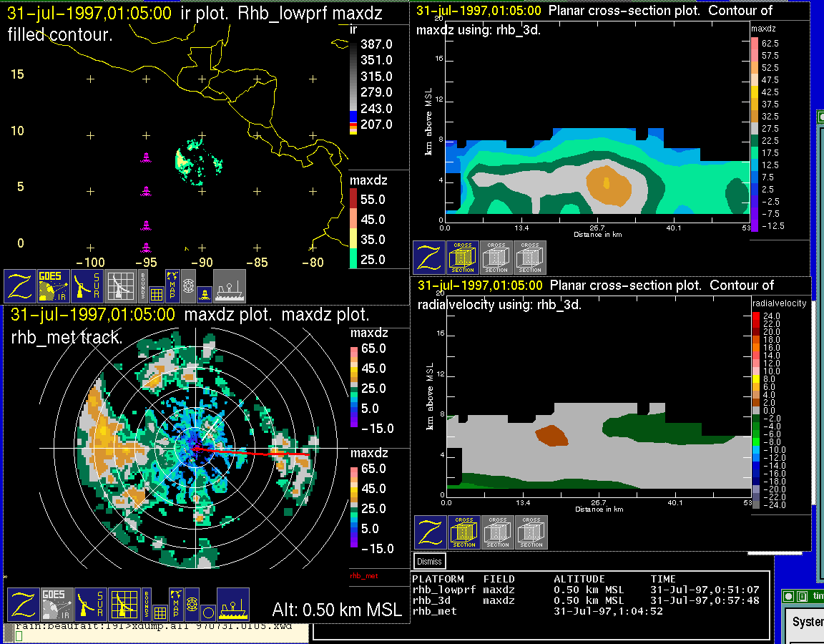This screenshot has height=644, width=824.
Task: Toggle the GOES IR satellite overlay in the maxdz plot
Action: pyautogui.click(x=56, y=605)
